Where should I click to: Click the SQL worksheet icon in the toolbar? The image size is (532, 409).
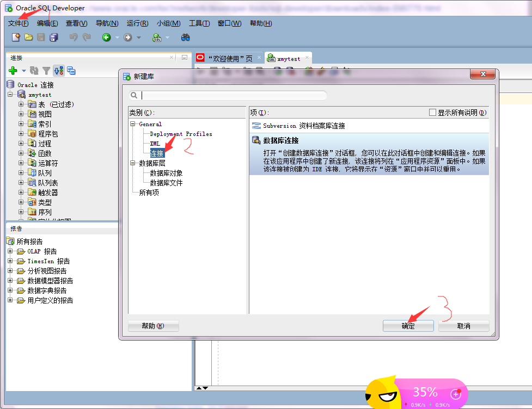(x=157, y=37)
